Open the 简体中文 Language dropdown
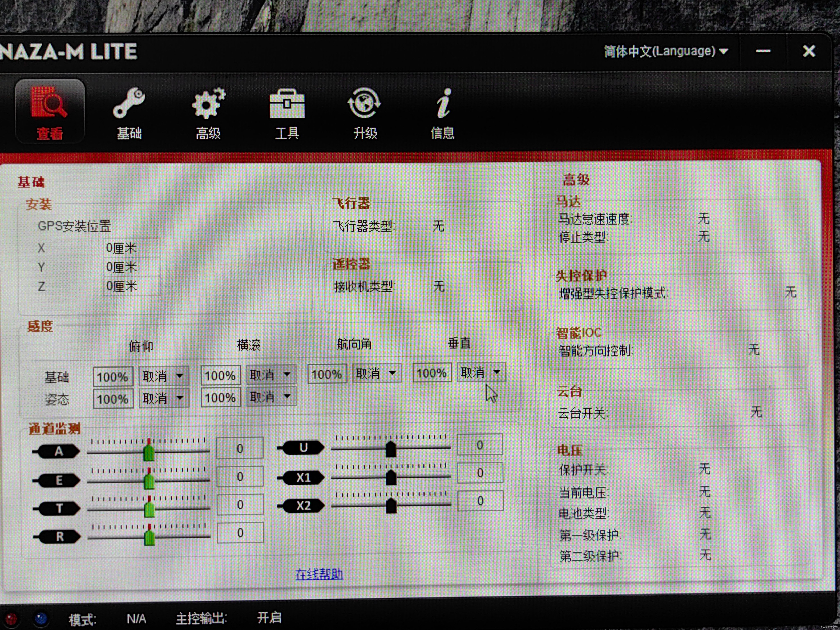 666,51
